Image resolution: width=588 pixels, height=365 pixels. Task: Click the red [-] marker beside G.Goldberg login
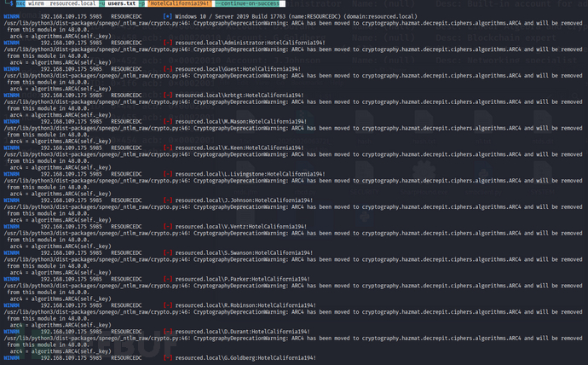[167, 357]
